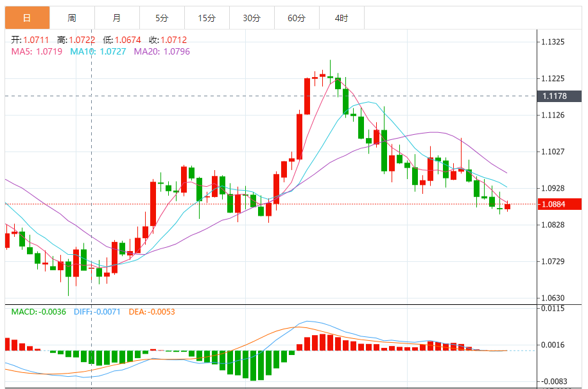The width and height of the screenshot is (588, 389).
Task: Click the high price 高:1.0722 value
Action: tap(76, 40)
